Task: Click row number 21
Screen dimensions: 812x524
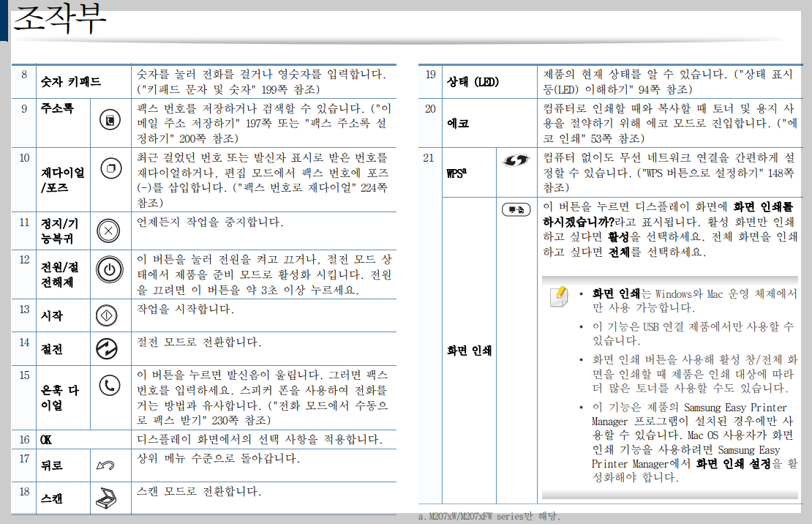Action: click(x=429, y=158)
